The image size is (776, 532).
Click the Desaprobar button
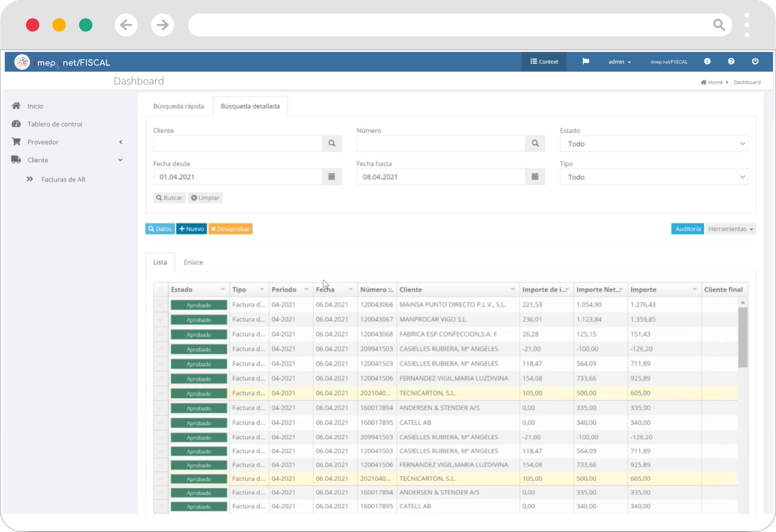coord(230,229)
